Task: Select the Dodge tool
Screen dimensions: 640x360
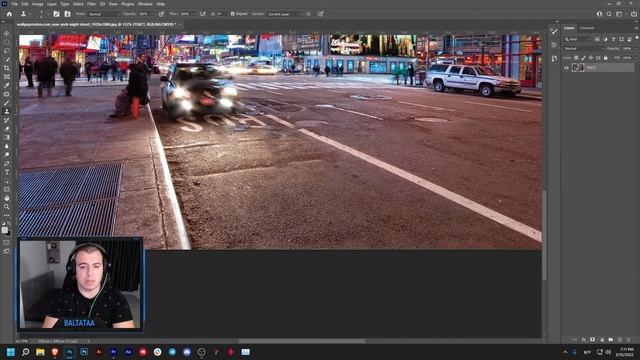Action: pyautogui.click(x=7, y=155)
